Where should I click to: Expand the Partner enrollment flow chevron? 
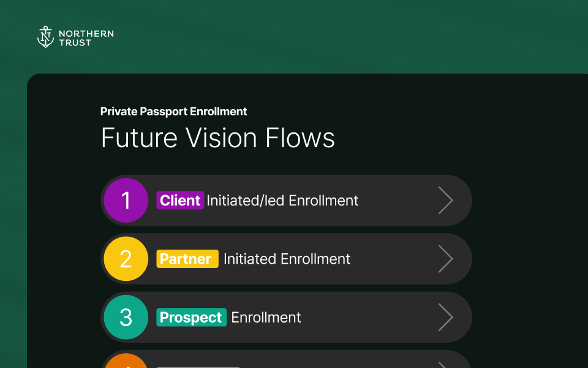click(x=445, y=259)
